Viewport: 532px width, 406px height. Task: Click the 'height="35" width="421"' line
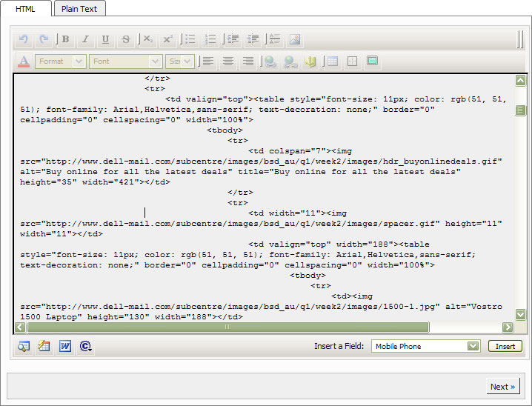pyautogui.click(x=95, y=182)
